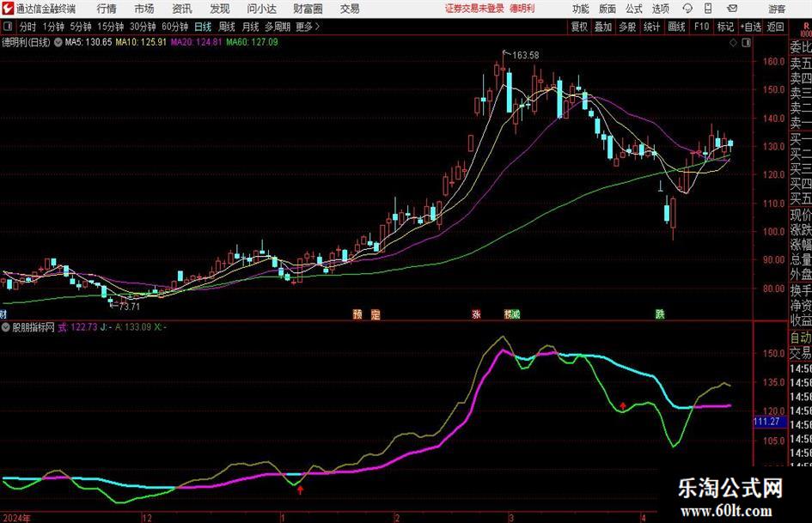812x523 pixels.
Task: Click the 标记 mark button
Action: [725, 27]
